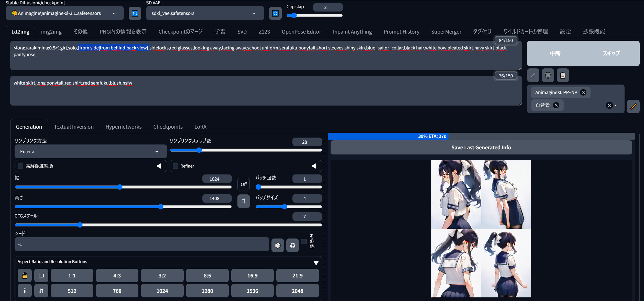Screen dimensions: 644x301
Task: Open the 拡張機能 extensions tab
Action: coord(594,32)
